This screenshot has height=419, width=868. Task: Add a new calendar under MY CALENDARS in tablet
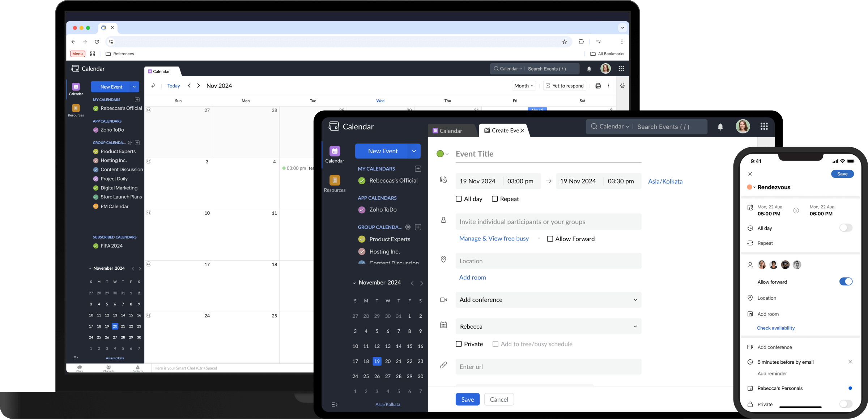point(418,169)
